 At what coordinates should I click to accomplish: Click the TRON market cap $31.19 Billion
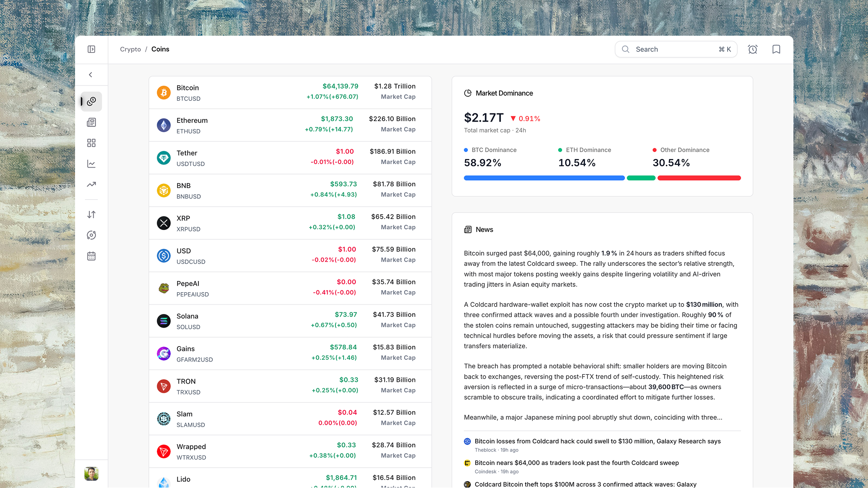pos(395,380)
